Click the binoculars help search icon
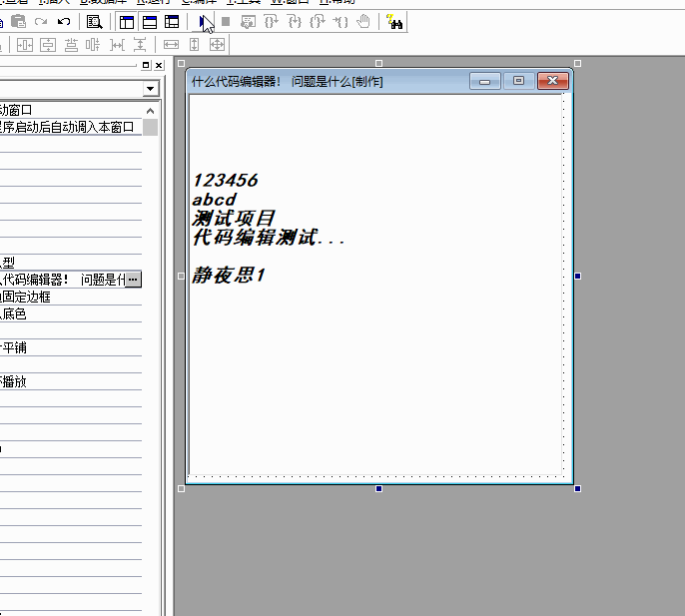 click(x=394, y=21)
